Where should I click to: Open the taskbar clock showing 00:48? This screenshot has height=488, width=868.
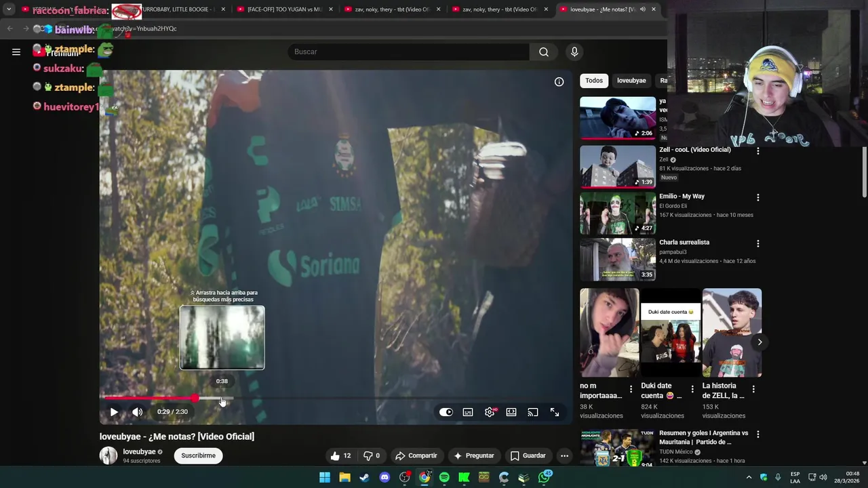pos(846,477)
